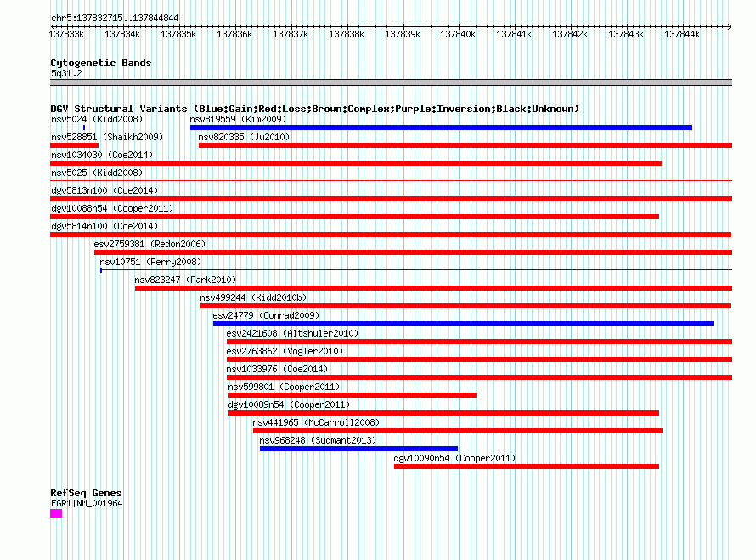Open the dgv10090n54 (Cooper2011) label
The width and height of the screenshot is (756, 560).
(x=454, y=458)
